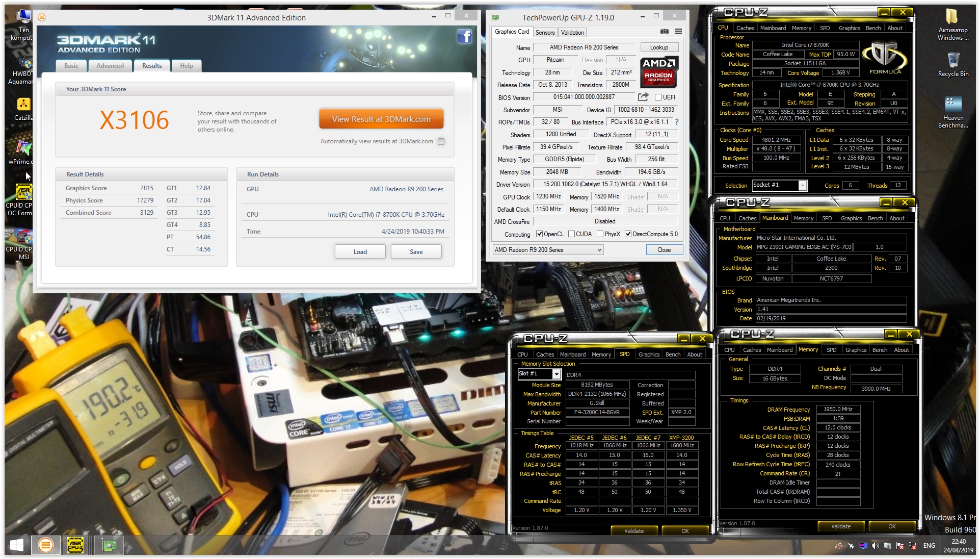Click the Action Center flag tray icon
The height and width of the screenshot is (559, 980).
(x=899, y=546)
